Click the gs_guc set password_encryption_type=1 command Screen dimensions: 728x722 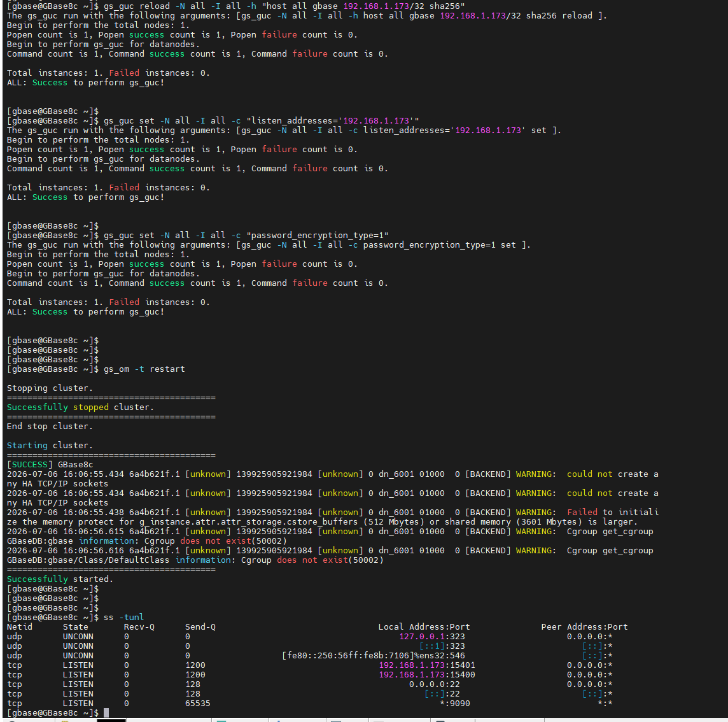[246, 236]
